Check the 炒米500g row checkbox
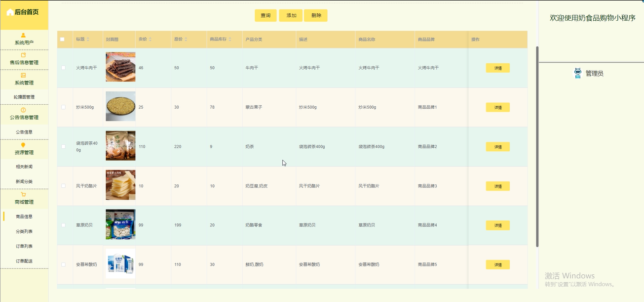644x302 pixels. [63, 107]
